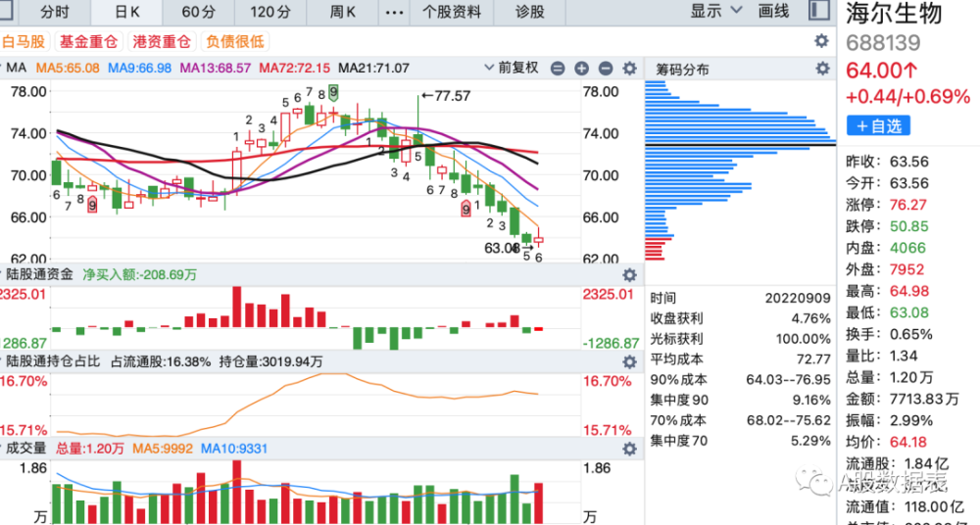
Task: Switch to the 60分 chart tab
Action: click(198, 12)
